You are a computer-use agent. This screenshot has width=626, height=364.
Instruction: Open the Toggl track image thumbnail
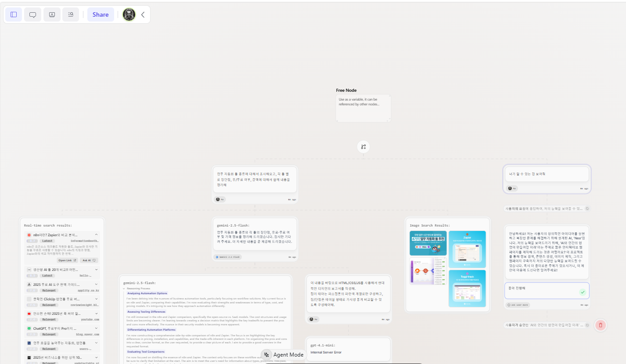pos(467,288)
